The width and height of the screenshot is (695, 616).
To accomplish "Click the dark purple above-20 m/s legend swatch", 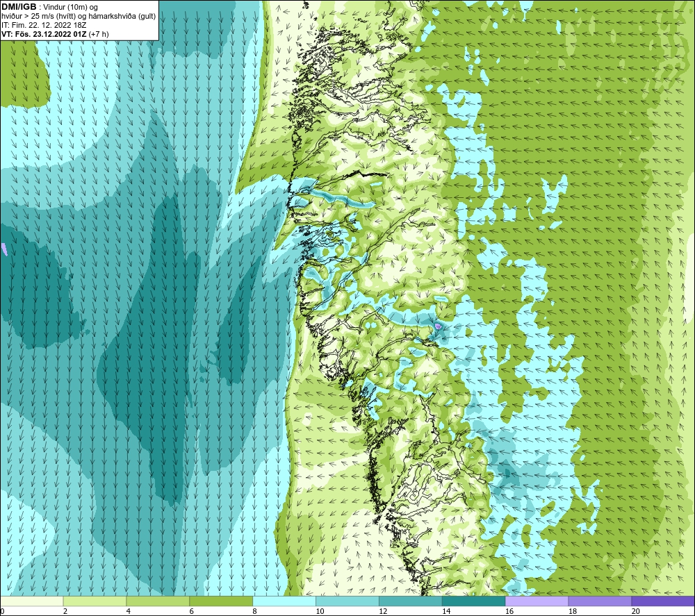I will pyautogui.click(x=663, y=601).
